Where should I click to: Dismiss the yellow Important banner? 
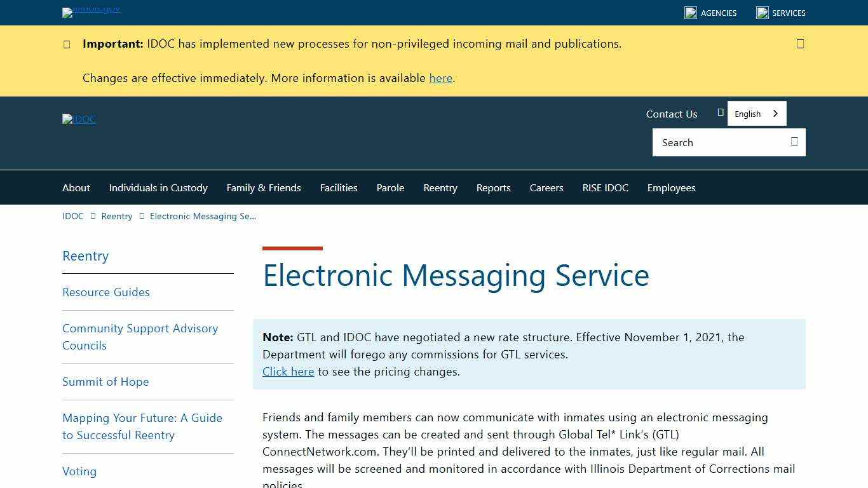[x=800, y=44]
